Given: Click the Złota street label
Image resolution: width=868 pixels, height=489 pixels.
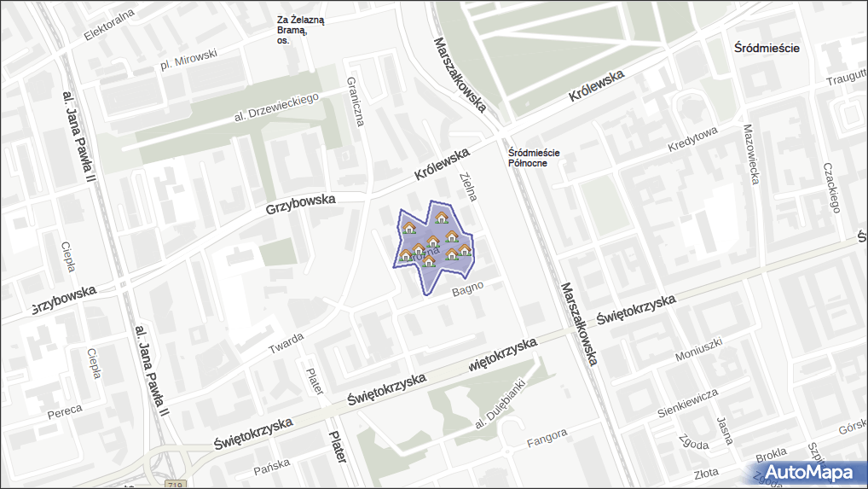Looking at the screenshot, I should 706,474.
